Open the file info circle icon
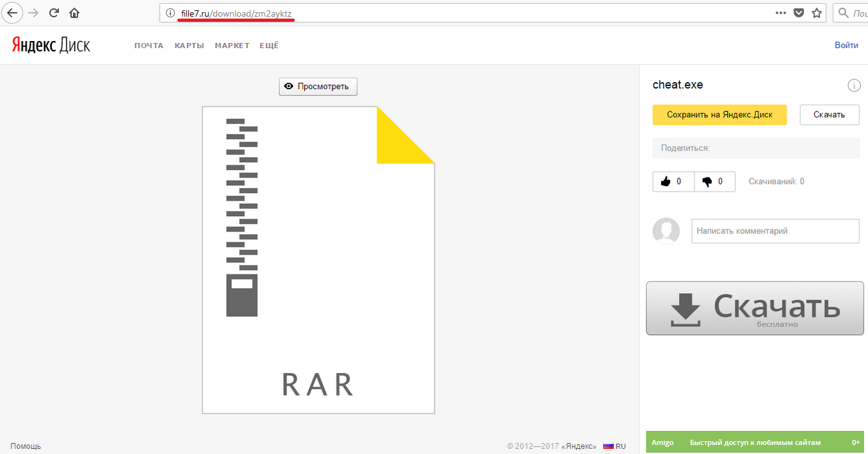Screen dimensions: 868x454 click(853, 85)
